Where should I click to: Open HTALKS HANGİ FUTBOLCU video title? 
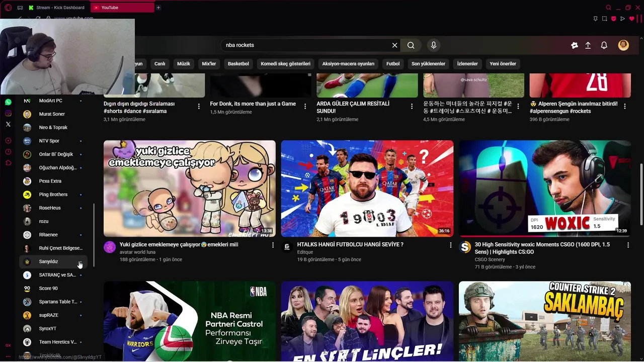[x=350, y=245]
